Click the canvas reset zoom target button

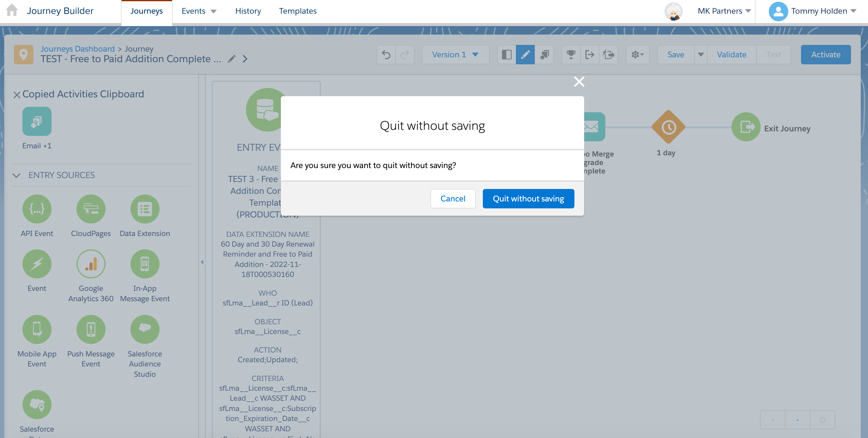tap(822, 420)
